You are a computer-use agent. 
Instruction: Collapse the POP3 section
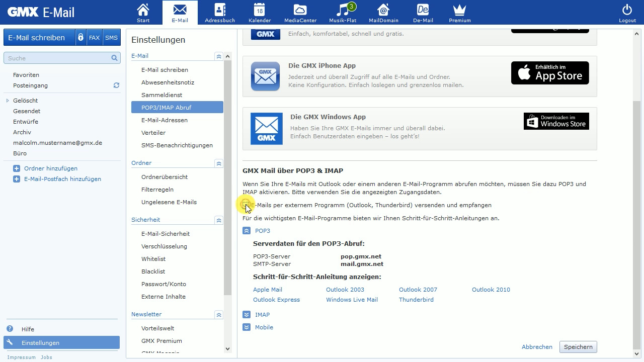pos(247,231)
